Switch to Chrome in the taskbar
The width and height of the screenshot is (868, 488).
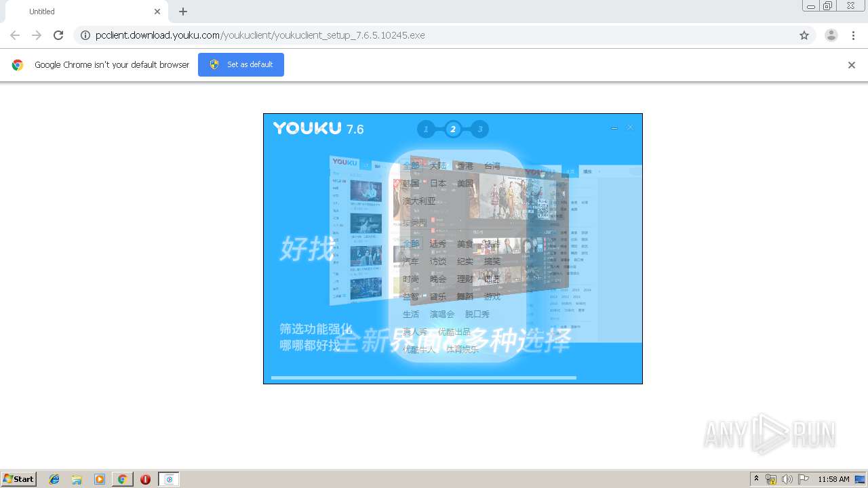coord(122,479)
